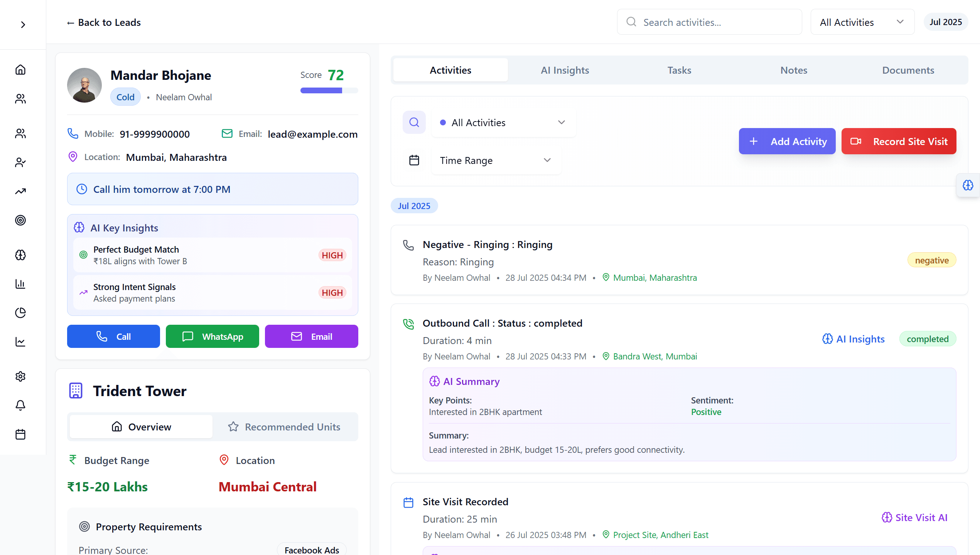Click the lead score progress bar
This screenshot has width=980, height=555.
click(x=329, y=91)
